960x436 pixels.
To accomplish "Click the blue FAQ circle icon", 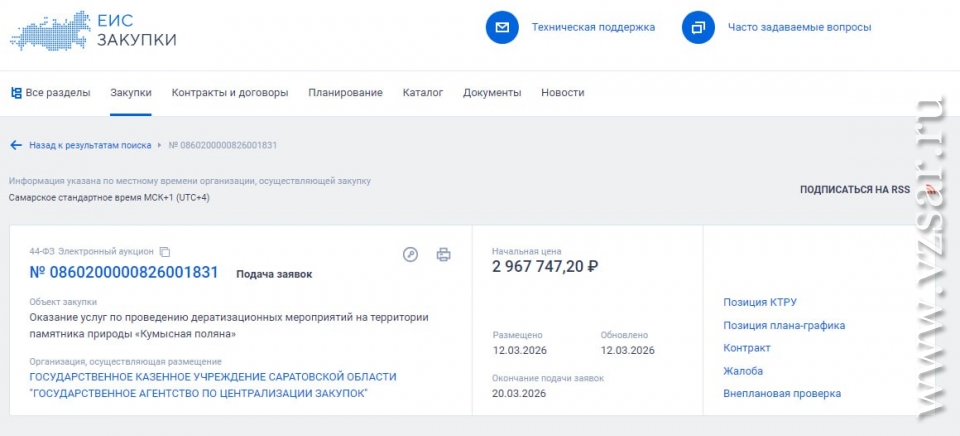I will point(698,27).
